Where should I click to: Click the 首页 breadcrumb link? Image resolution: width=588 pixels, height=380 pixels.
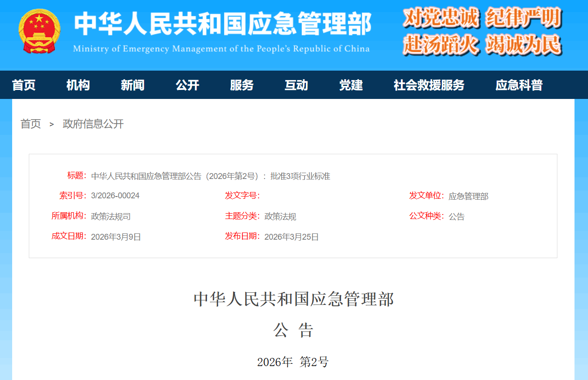pyautogui.click(x=30, y=124)
